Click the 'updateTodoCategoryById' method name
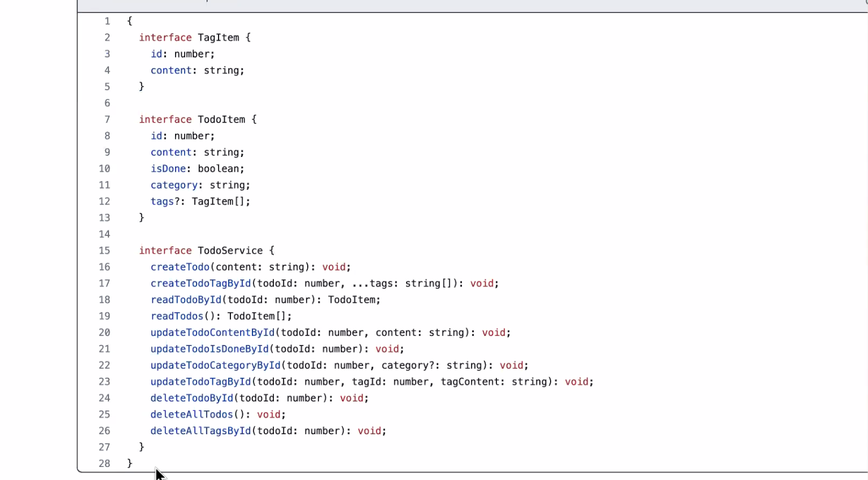868x480 pixels. point(216,365)
